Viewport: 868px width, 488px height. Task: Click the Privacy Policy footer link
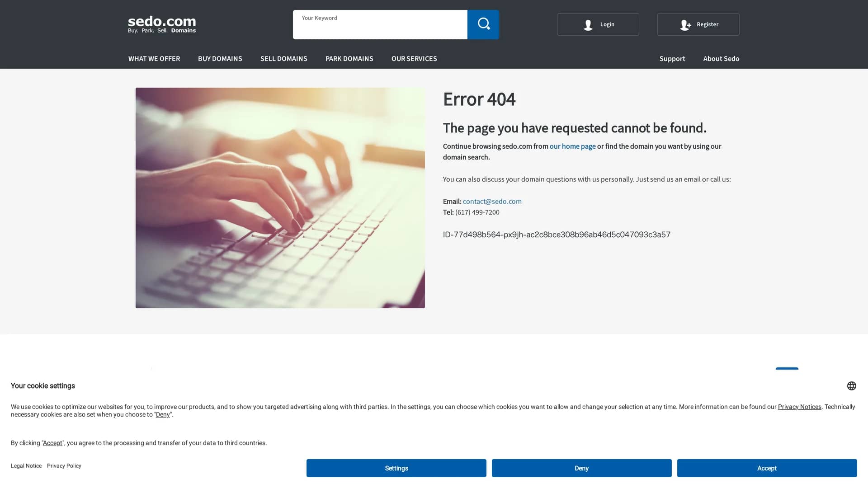[64, 466]
